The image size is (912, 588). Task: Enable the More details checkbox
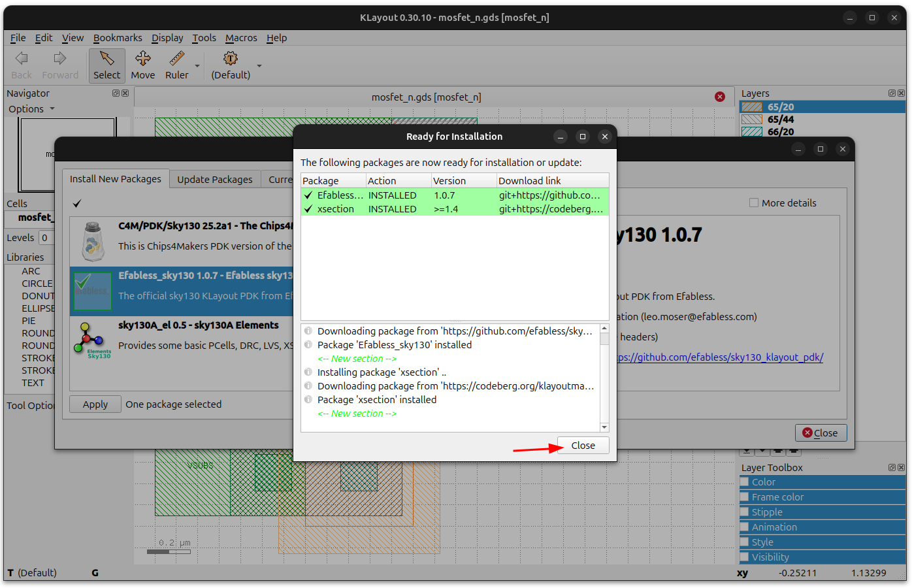(x=754, y=203)
